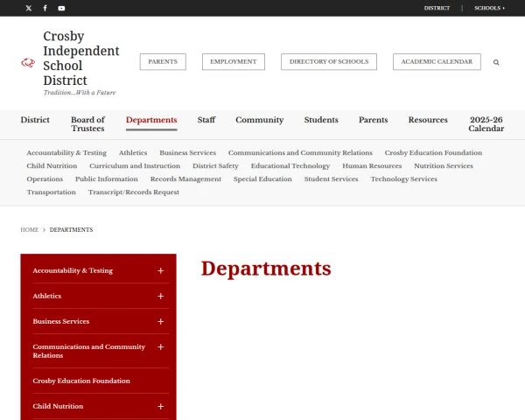This screenshot has width=525, height=420.
Task: Go to Home breadcrumb link
Action: tap(30, 230)
